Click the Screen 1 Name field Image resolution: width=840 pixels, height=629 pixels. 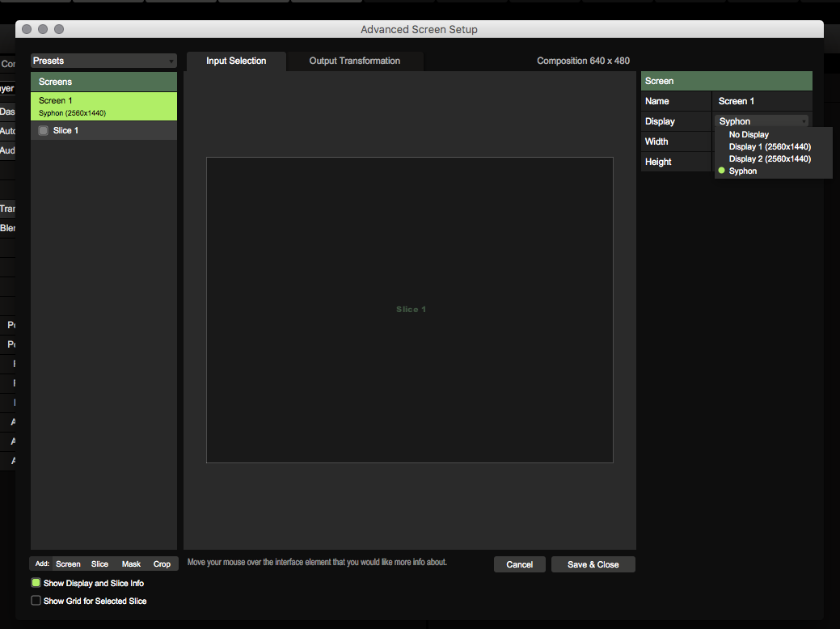[x=762, y=101]
